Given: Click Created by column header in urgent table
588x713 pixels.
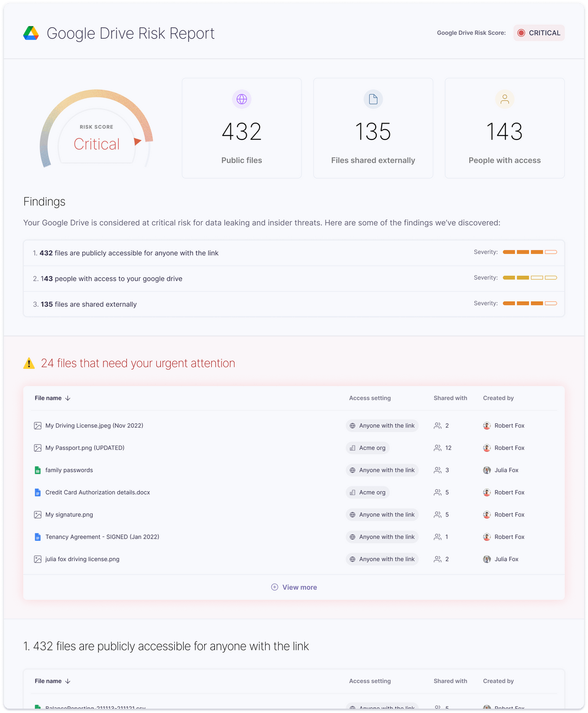Looking at the screenshot, I should pyautogui.click(x=498, y=398).
